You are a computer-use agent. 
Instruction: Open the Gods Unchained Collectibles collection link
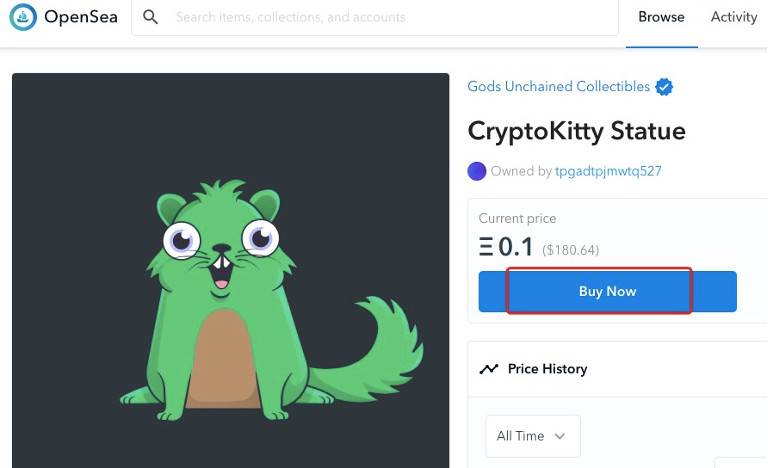coord(558,86)
